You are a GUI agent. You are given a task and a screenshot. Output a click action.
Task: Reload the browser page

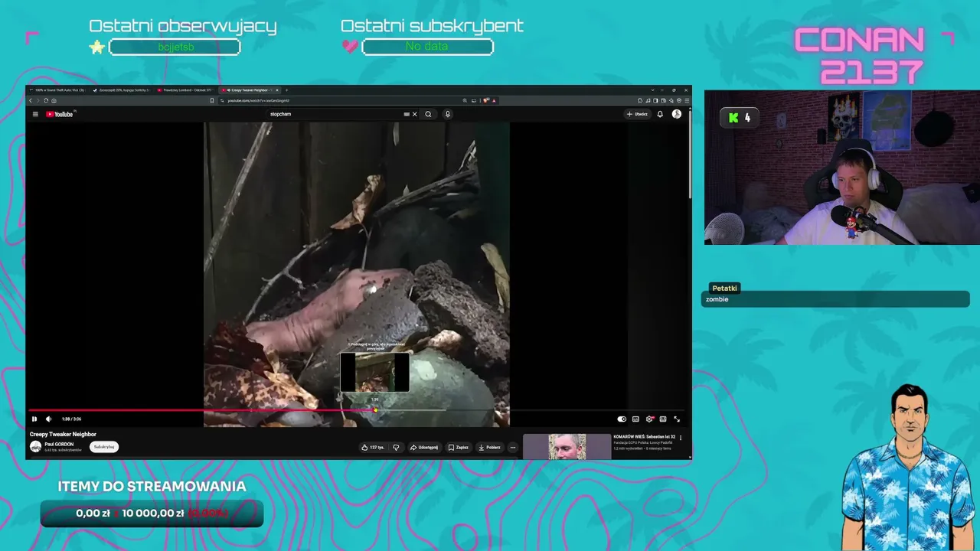coord(46,100)
